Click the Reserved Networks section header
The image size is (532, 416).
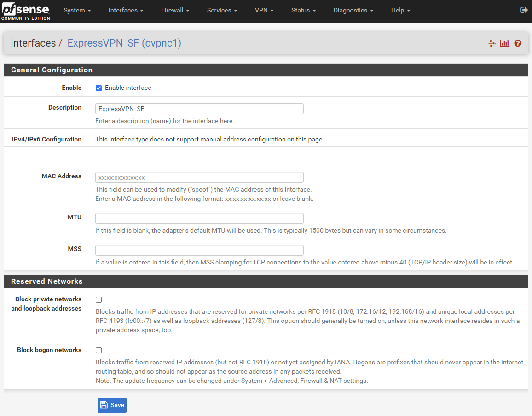coord(266,281)
